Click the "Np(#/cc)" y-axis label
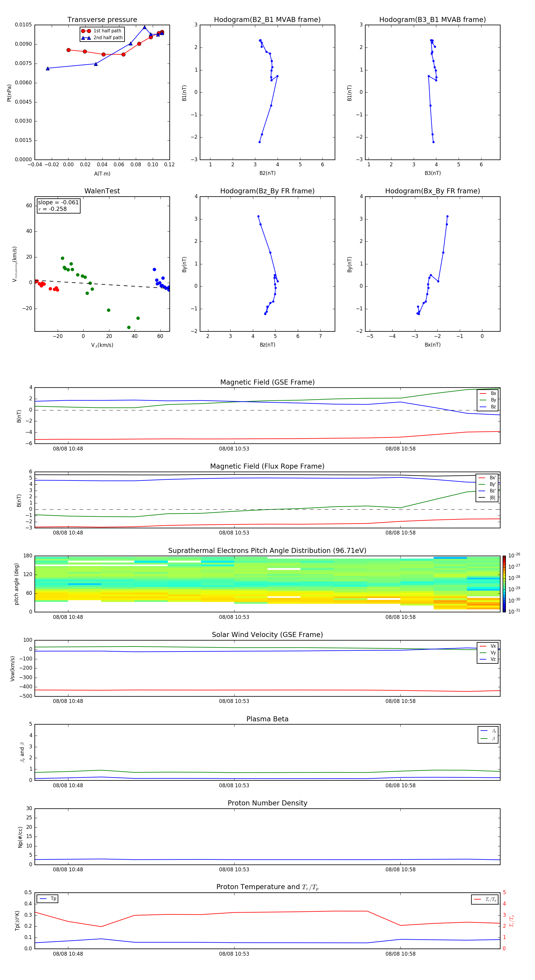 click(x=20, y=837)
